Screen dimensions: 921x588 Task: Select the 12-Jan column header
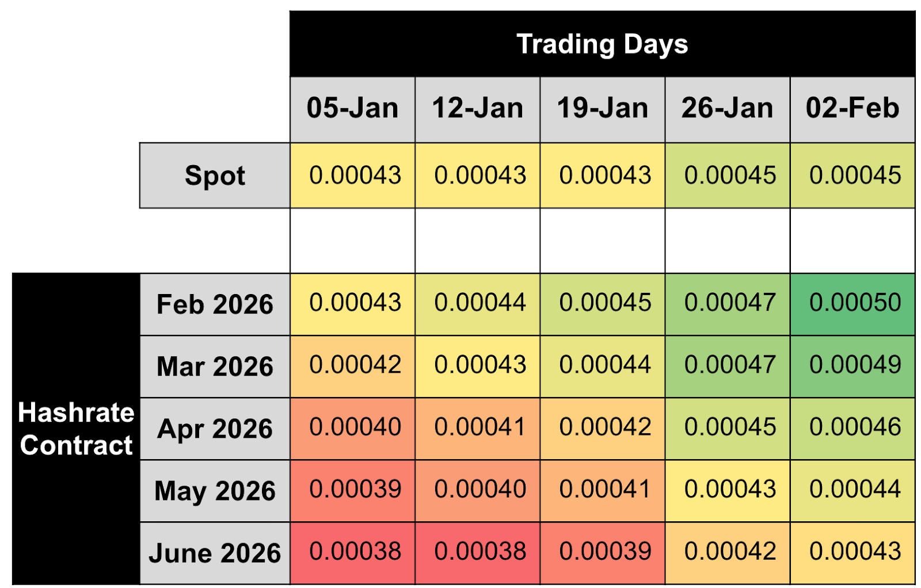[477, 109]
